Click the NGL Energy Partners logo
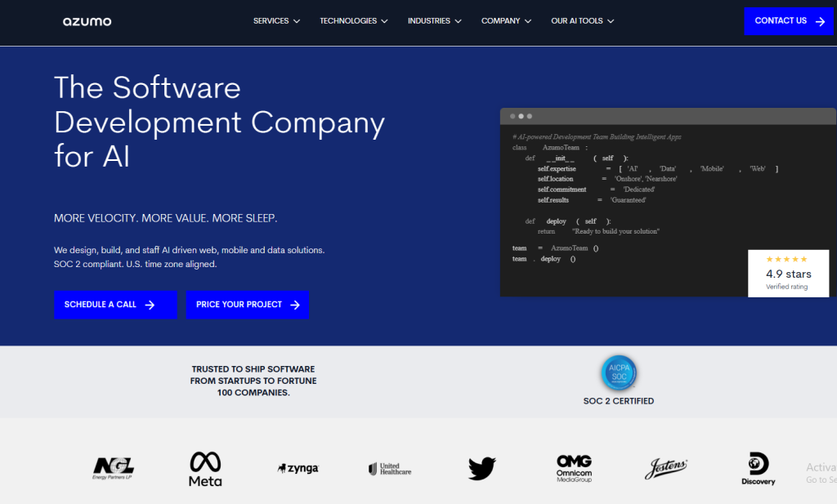 point(113,468)
